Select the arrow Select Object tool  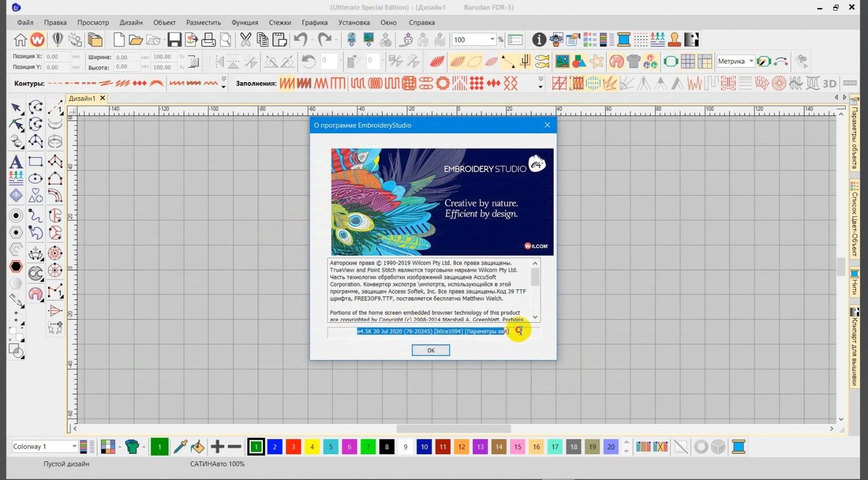tap(16, 108)
